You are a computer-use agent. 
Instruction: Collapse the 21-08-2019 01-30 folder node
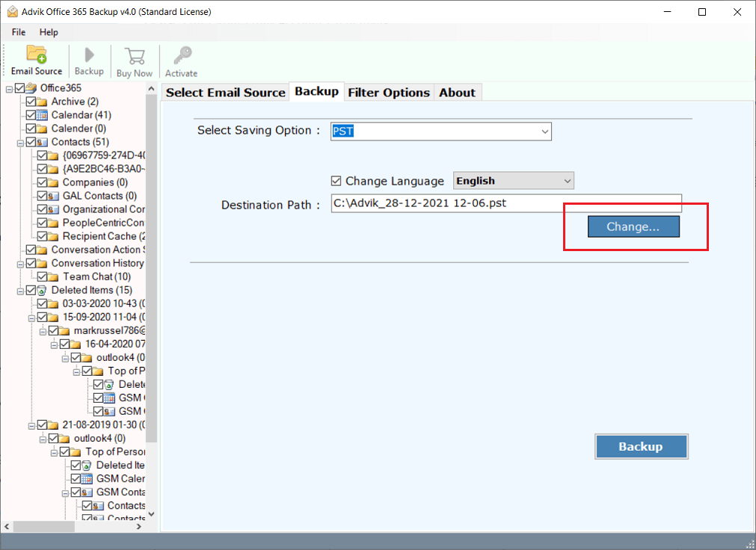(31, 426)
